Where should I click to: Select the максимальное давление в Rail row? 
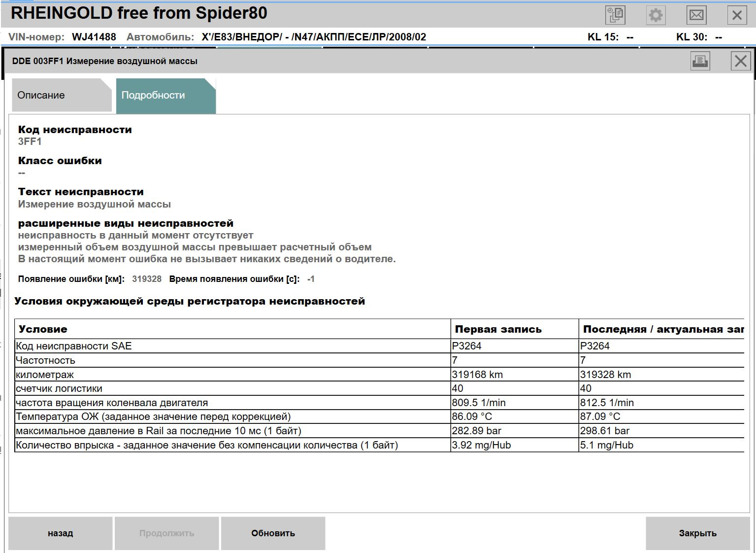click(379, 431)
